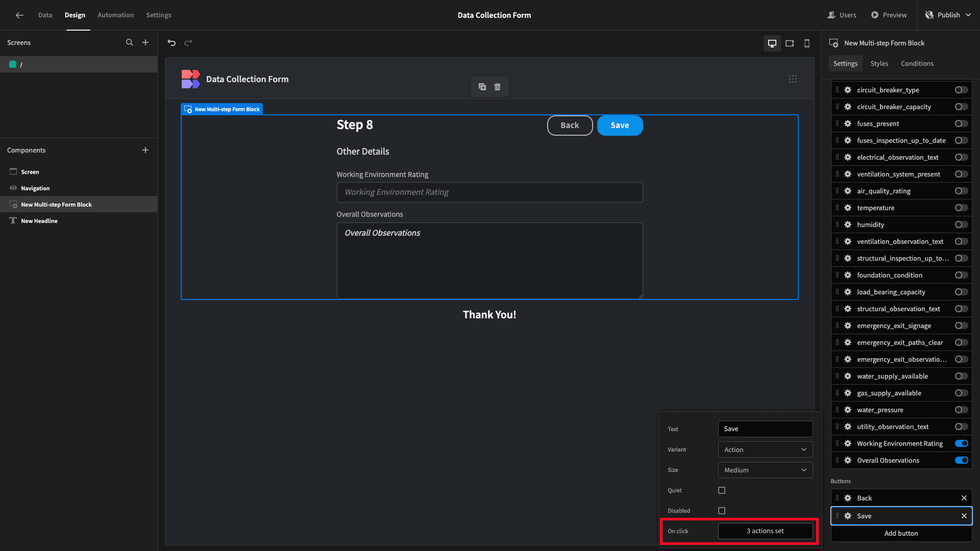Click the Preview button
This screenshot has width=980, height=551.
[x=889, y=15]
